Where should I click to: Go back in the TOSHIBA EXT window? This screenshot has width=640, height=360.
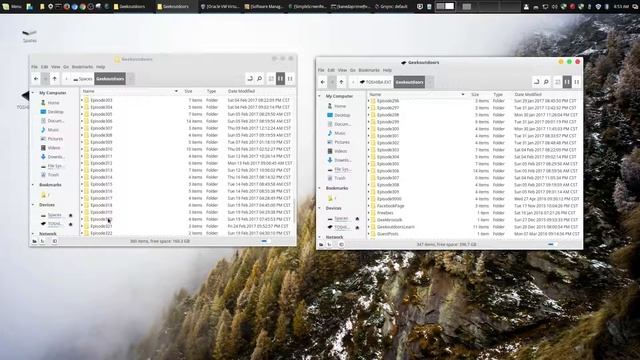(x=322, y=82)
